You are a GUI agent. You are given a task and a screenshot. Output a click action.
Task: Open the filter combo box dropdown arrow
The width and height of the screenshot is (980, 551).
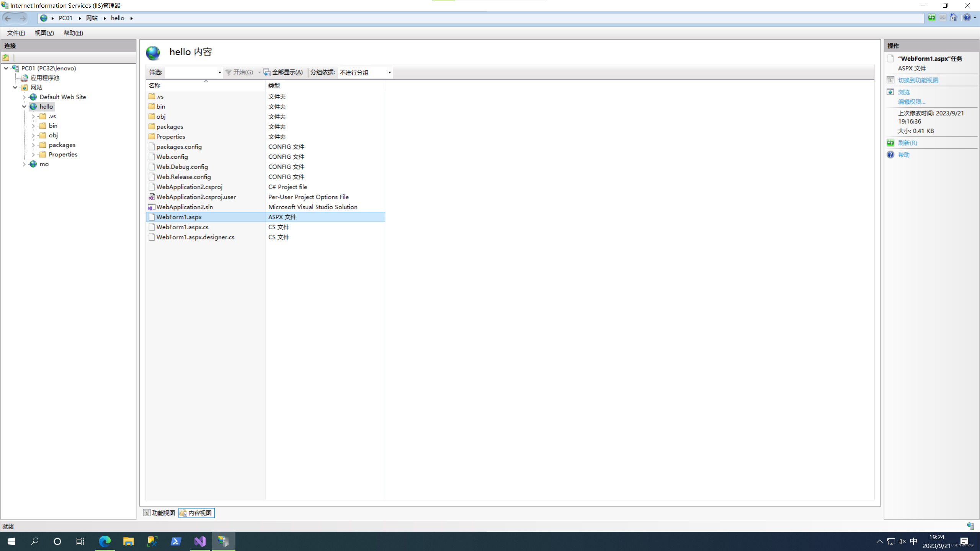click(x=220, y=72)
